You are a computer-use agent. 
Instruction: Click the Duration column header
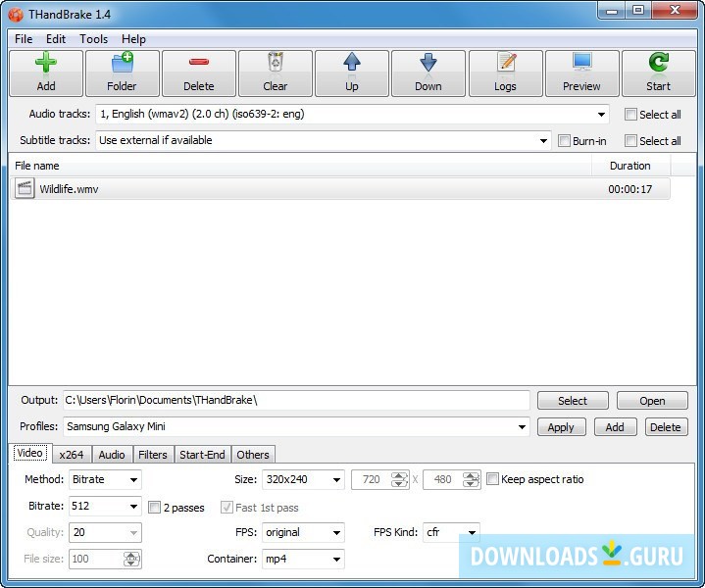pos(630,166)
